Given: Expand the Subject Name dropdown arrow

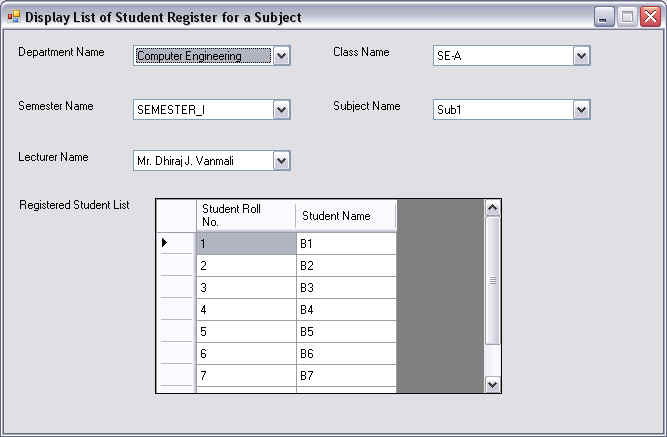Looking at the screenshot, I should pos(582,109).
